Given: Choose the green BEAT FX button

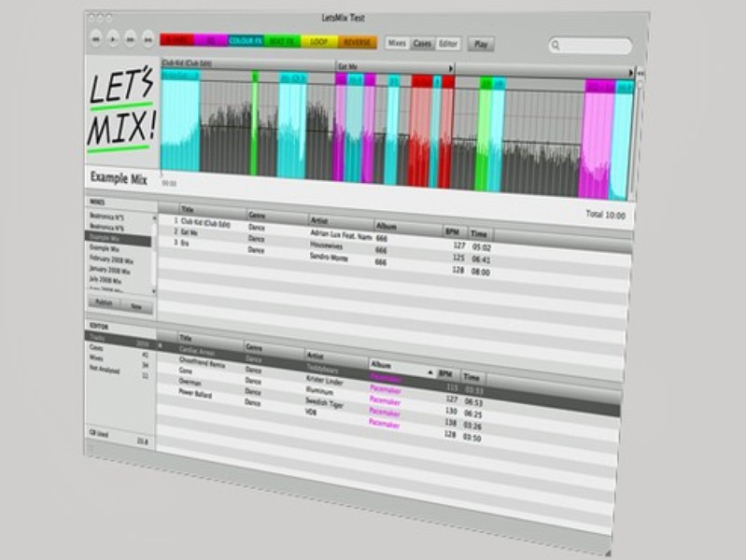Looking at the screenshot, I should pyautogui.click(x=282, y=41).
